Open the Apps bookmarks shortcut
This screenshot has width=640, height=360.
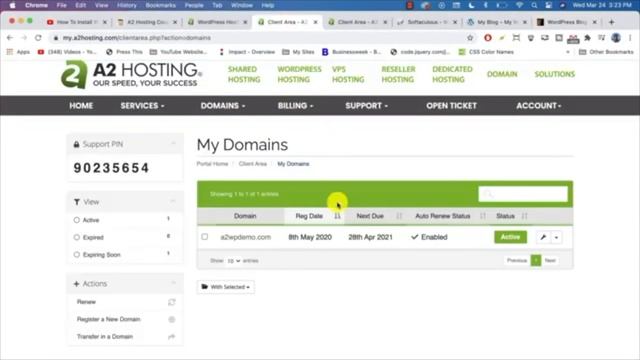[x=18, y=52]
